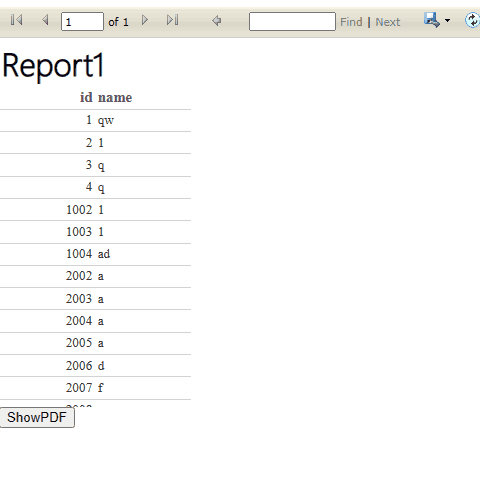Select the qw name cell
Viewport: 480px width, 501px height.
coord(106,120)
